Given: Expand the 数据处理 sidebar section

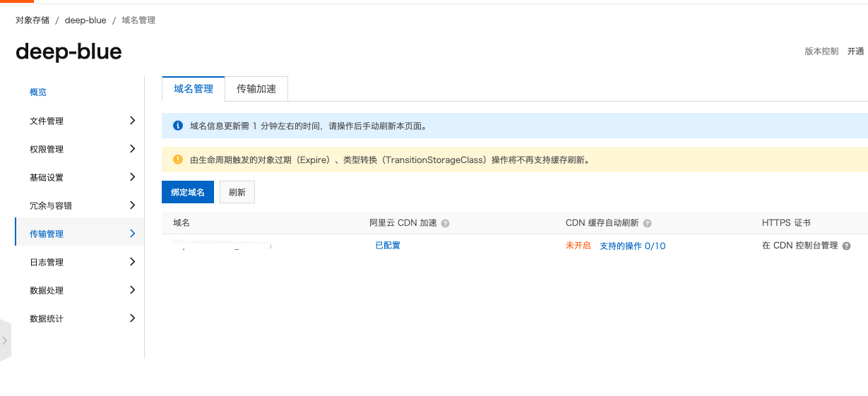Looking at the screenshot, I should (x=132, y=290).
